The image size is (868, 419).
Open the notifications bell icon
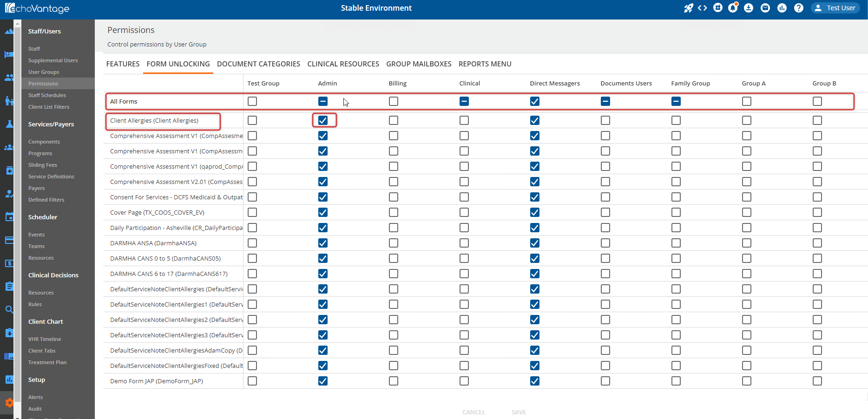[733, 8]
